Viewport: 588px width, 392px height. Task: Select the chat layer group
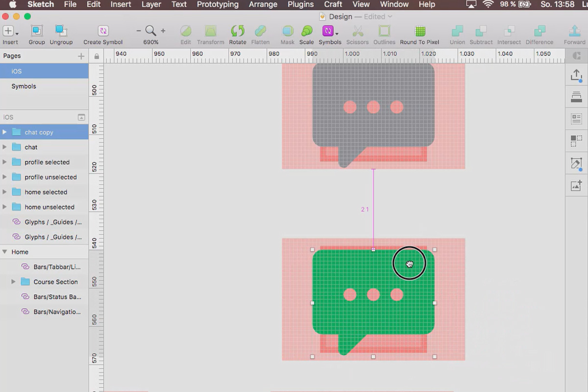click(x=44, y=147)
